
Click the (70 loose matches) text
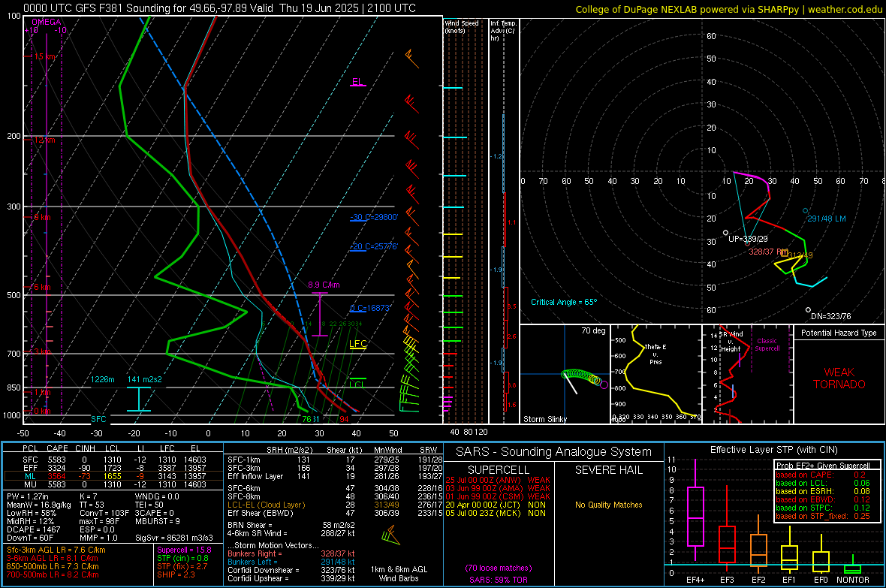click(x=499, y=568)
